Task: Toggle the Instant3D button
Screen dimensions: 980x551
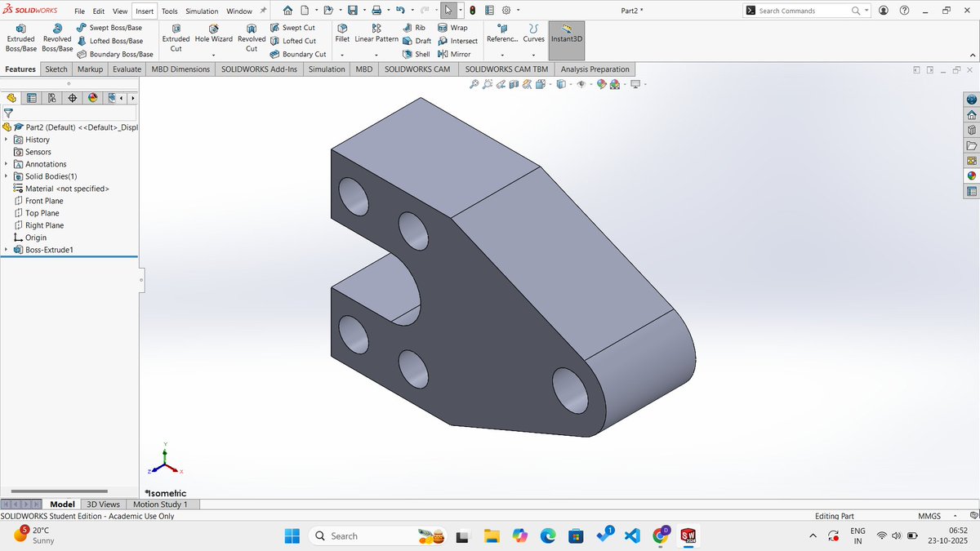Action: tap(567, 39)
